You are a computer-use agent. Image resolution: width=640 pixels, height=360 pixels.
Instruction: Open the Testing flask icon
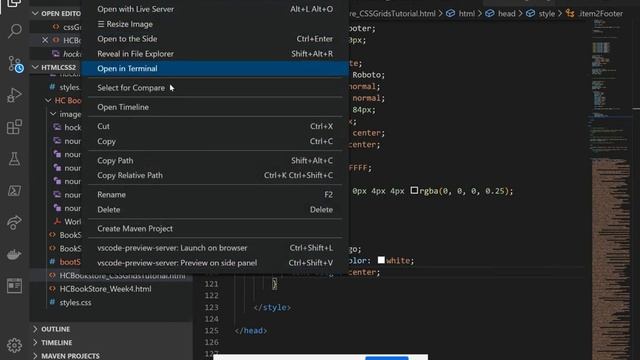[15, 159]
